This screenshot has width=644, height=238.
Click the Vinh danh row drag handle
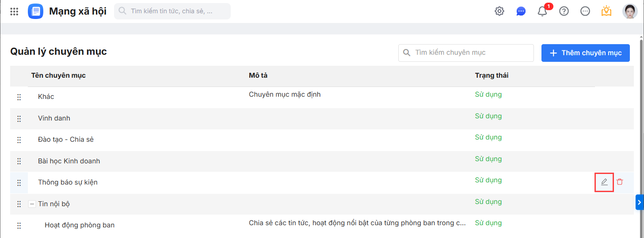coord(19,119)
